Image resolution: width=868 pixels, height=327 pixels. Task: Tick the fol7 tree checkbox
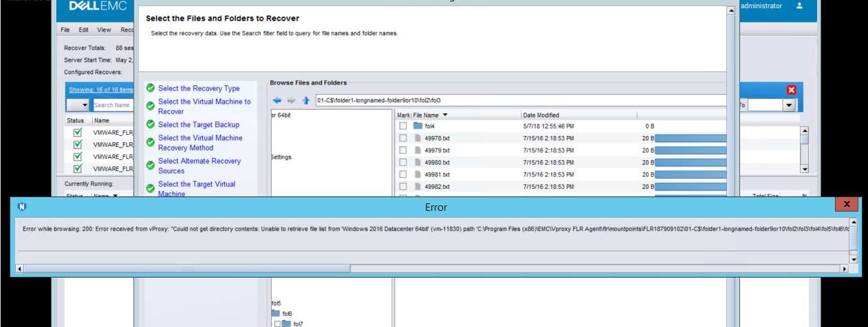tap(278, 324)
